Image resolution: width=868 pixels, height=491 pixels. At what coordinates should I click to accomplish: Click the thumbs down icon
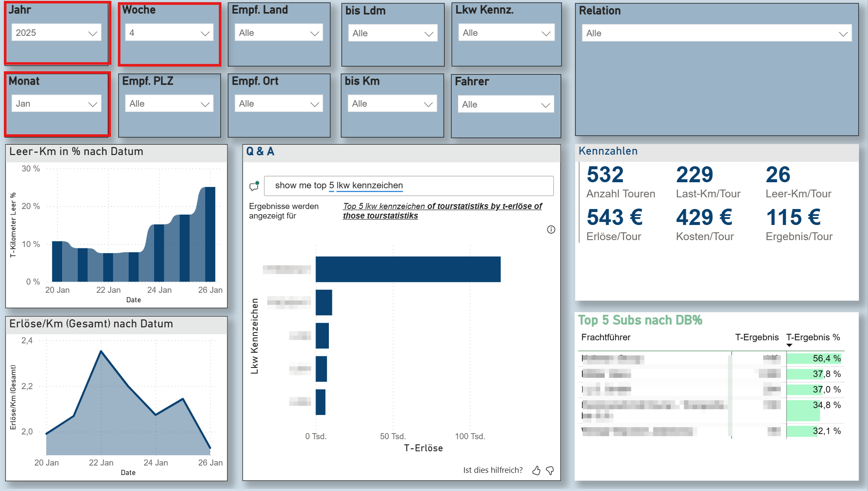[550, 470]
